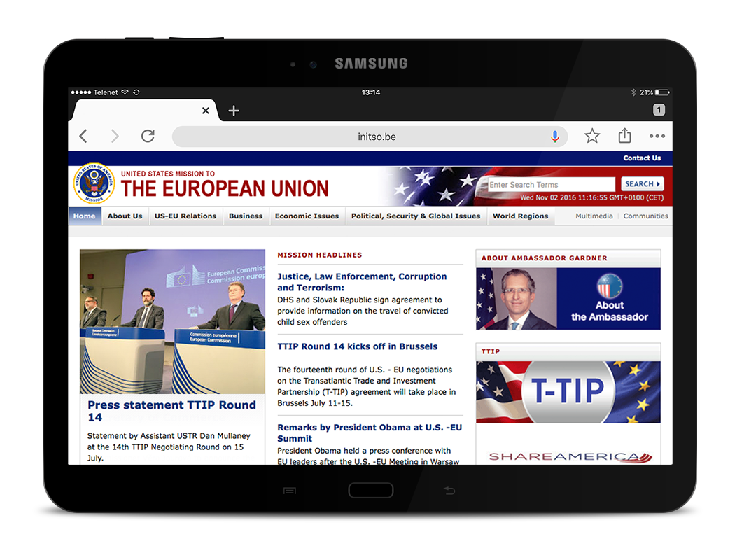The image size is (735, 560).
Task: Open the share icon in the toolbar
Action: click(x=625, y=135)
